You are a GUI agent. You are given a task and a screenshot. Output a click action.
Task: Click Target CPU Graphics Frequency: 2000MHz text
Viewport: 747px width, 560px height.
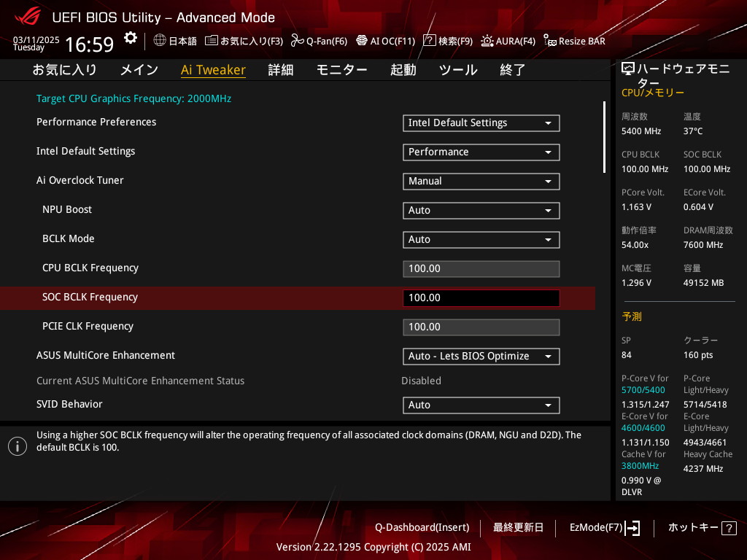(x=134, y=98)
